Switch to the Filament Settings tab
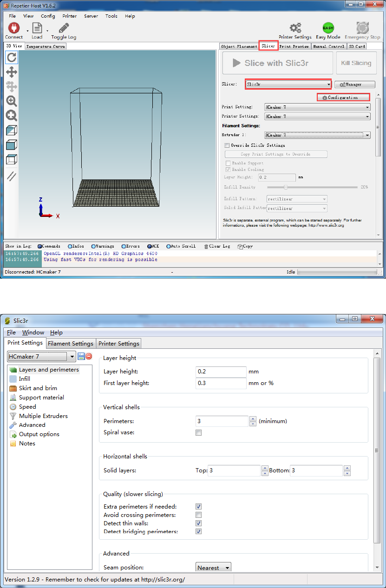The width and height of the screenshot is (386, 588). coord(71,344)
